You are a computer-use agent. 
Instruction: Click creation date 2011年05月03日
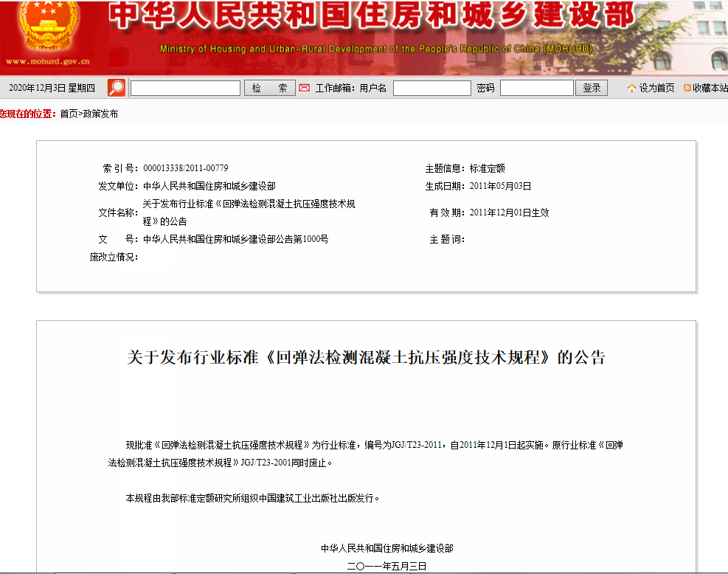(x=500, y=186)
